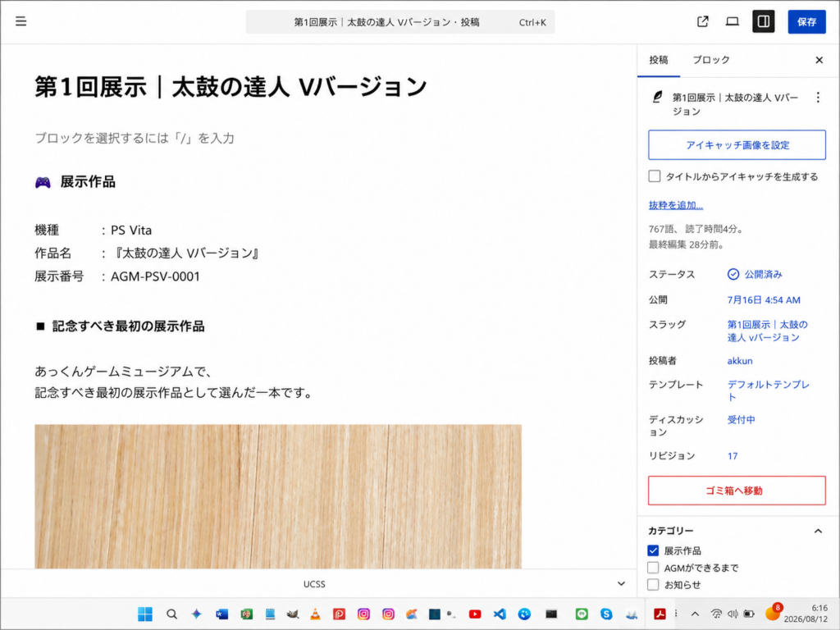Open the hamburger menu in top-left corner

[x=21, y=21]
